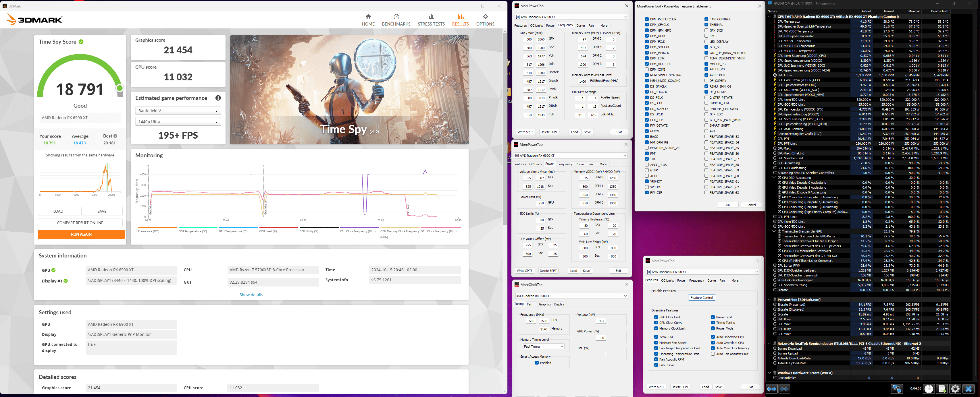Click the fan icon beside GPU Lüfter row

(x=775, y=75)
